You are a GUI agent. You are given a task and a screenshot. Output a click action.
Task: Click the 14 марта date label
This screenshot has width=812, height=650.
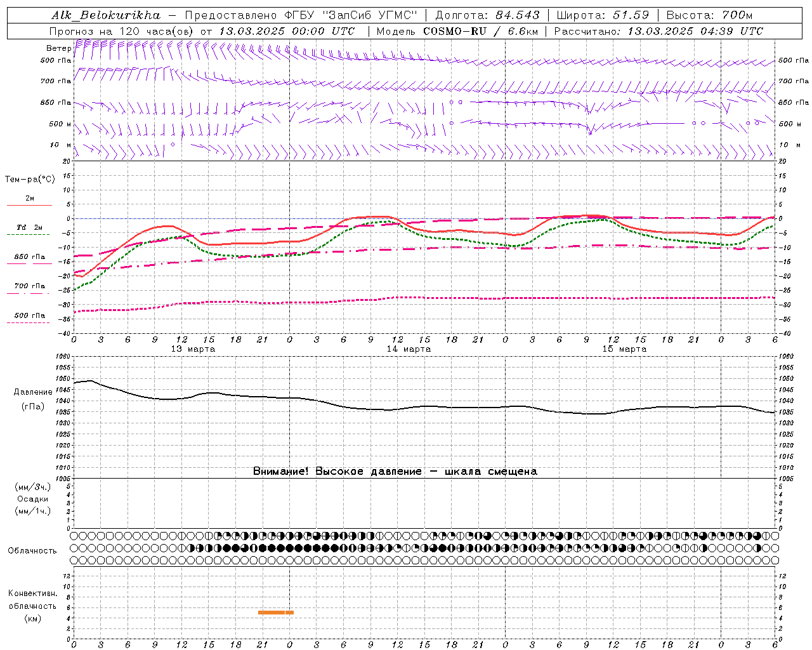coord(409,349)
